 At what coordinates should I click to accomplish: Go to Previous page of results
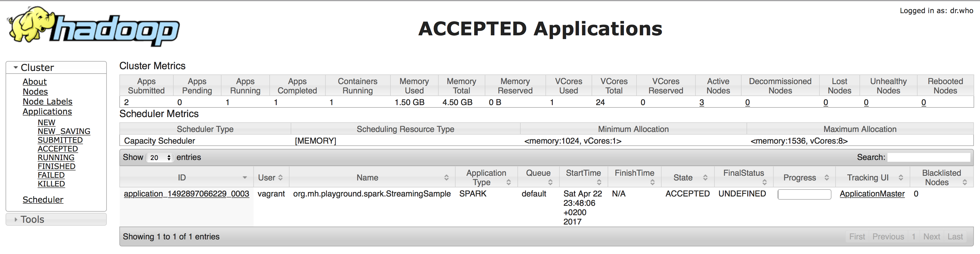click(888, 236)
